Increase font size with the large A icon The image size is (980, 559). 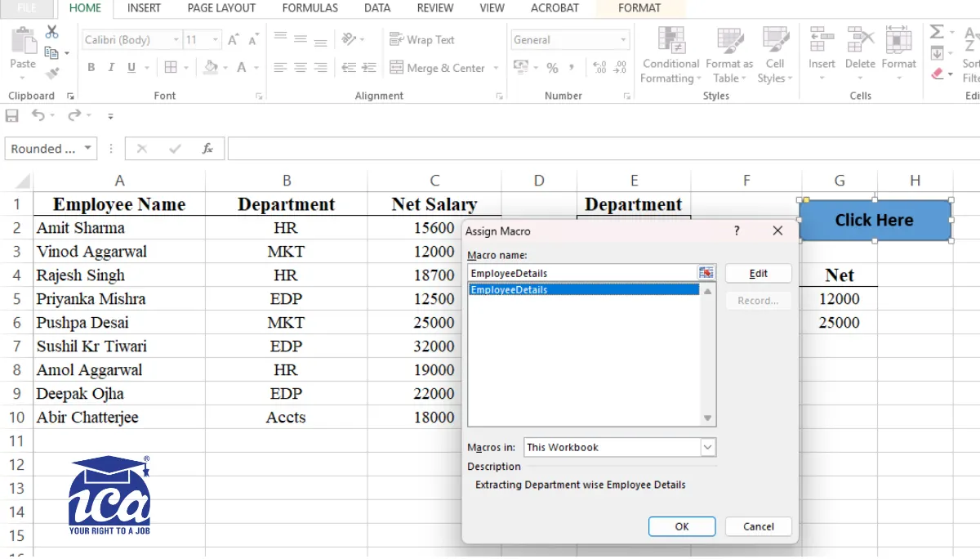click(x=234, y=39)
